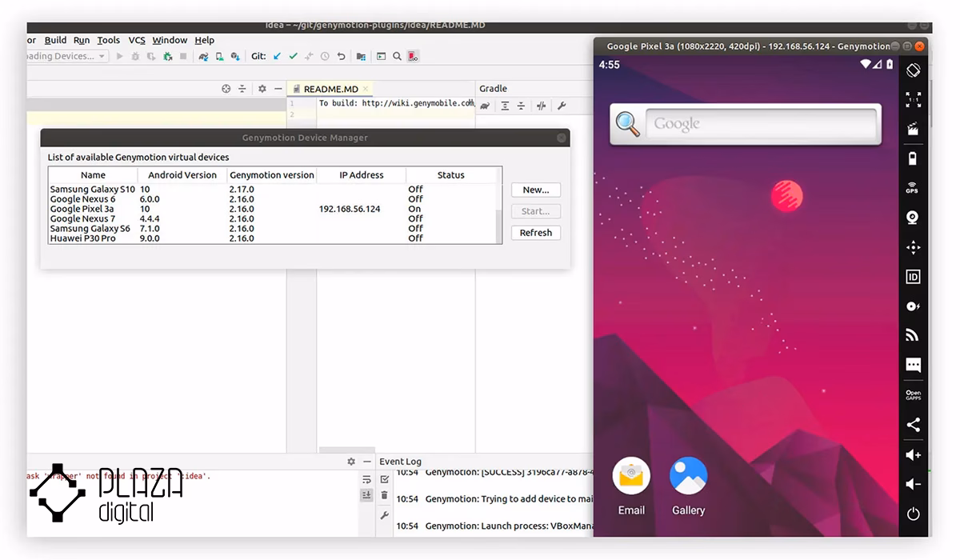Click the Open GAPPS install icon
The width and height of the screenshot is (960, 560).
pos(913,395)
